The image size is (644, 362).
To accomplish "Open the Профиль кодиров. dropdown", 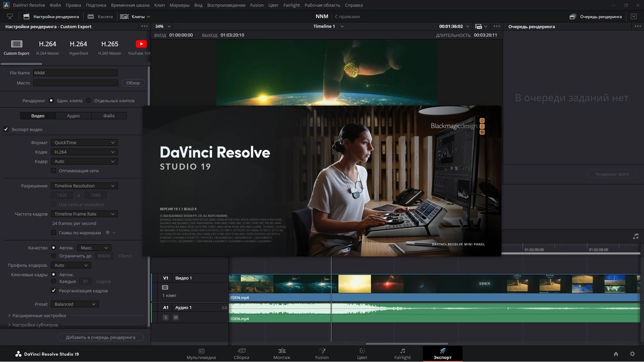I will tap(71, 265).
